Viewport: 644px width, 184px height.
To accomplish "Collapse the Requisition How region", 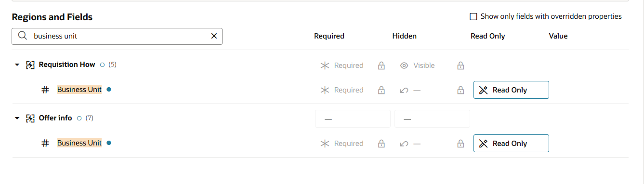I will 17,65.
